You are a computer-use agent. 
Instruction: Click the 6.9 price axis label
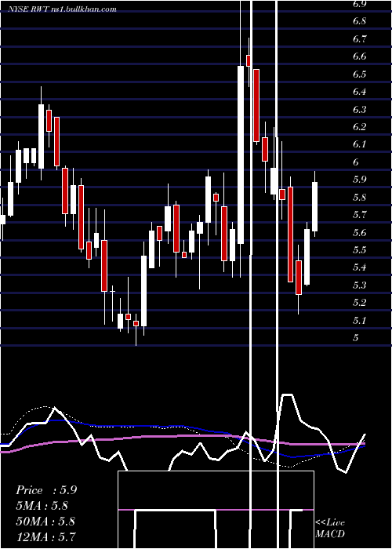[x=360, y=4]
